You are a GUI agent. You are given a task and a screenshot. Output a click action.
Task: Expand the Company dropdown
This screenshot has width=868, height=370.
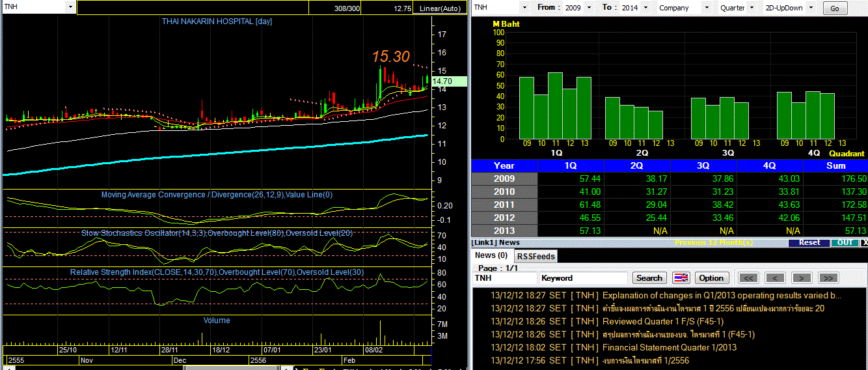(x=707, y=8)
